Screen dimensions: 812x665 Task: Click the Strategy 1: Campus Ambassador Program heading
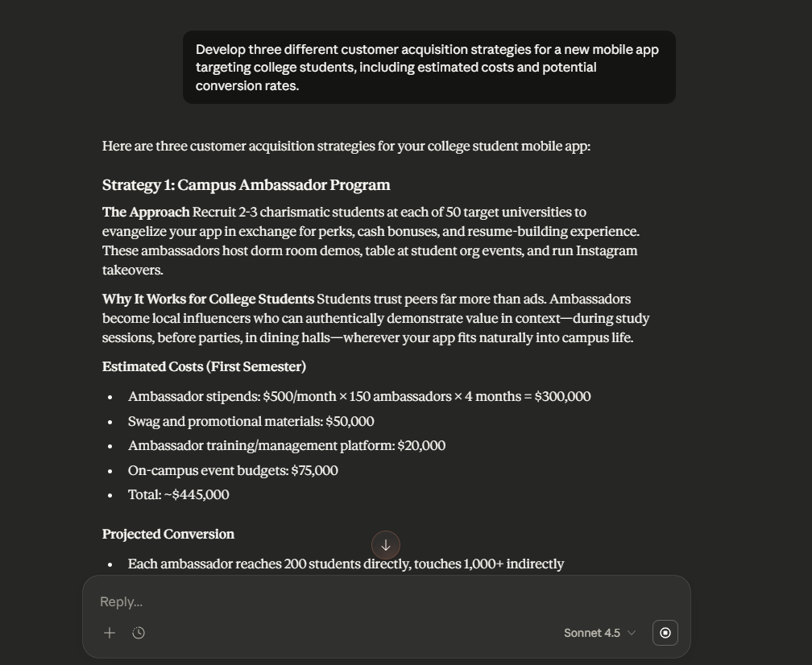(x=246, y=184)
